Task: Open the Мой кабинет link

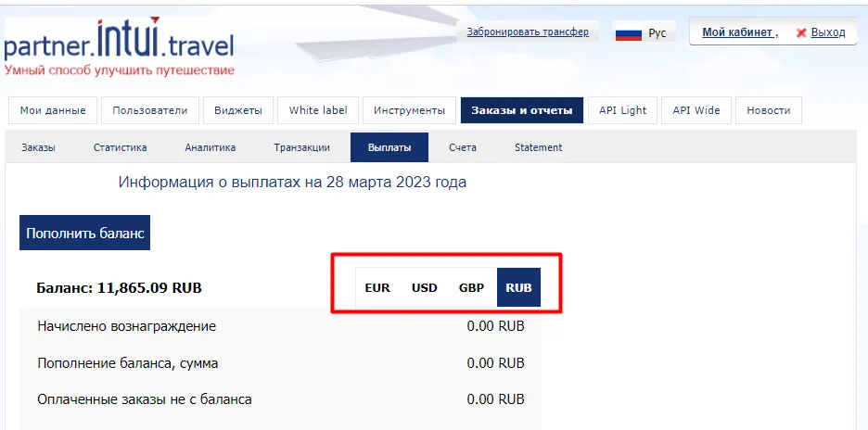Action: point(737,32)
